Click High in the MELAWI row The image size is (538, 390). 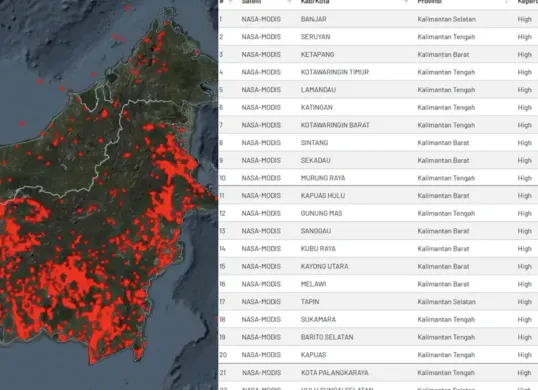pyautogui.click(x=525, y=284)
